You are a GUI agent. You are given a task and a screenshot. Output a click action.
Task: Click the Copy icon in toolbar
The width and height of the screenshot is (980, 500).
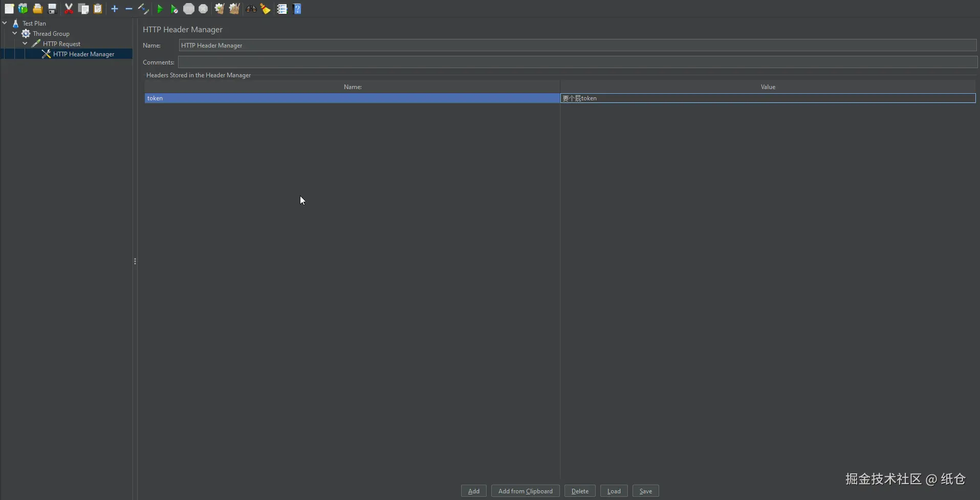(x=83, y=9)
